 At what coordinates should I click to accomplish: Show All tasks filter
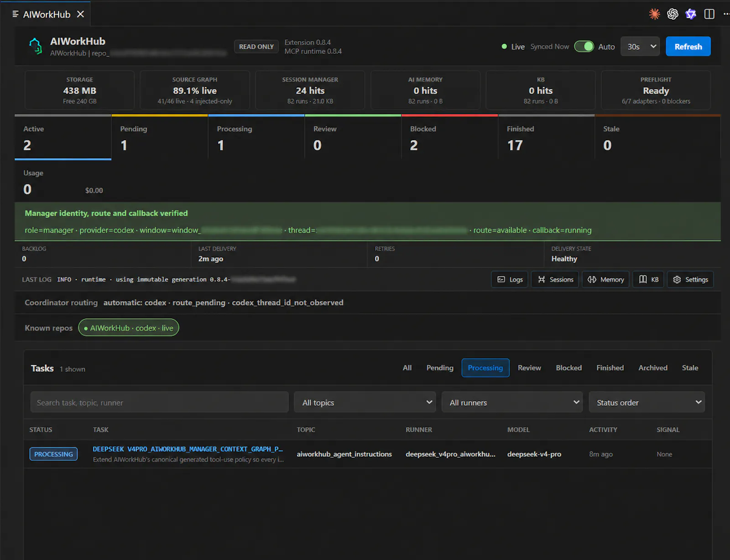[x=407, y=368]
